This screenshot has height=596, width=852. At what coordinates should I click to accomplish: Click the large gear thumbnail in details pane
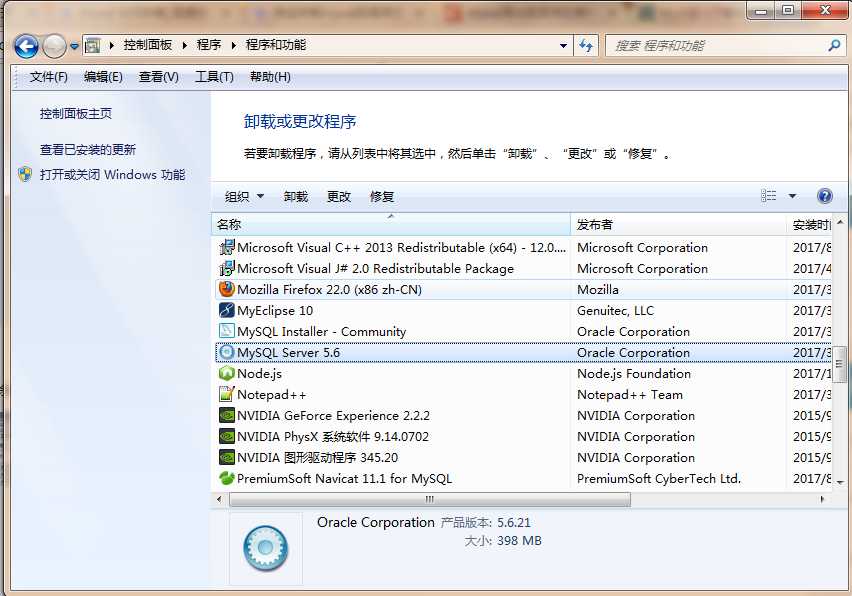266,548
